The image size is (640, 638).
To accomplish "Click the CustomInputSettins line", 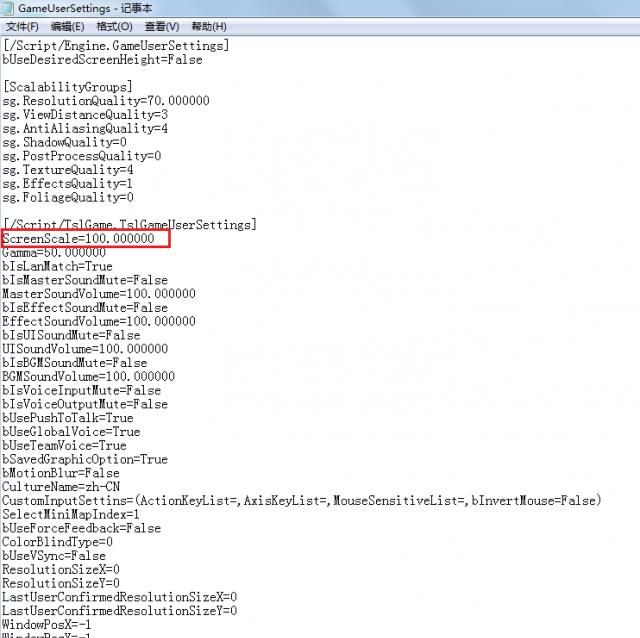I will point(302,501).
